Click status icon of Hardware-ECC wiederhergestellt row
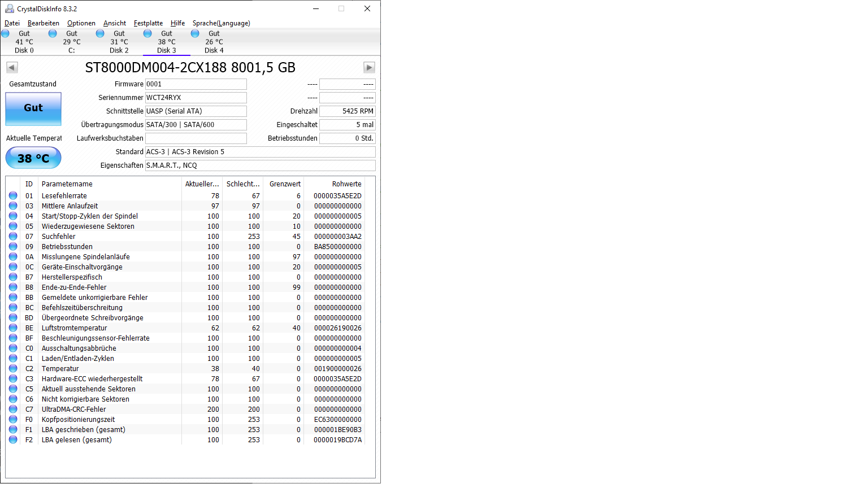The height and width of the screenshot is (488, 868). 13,378
